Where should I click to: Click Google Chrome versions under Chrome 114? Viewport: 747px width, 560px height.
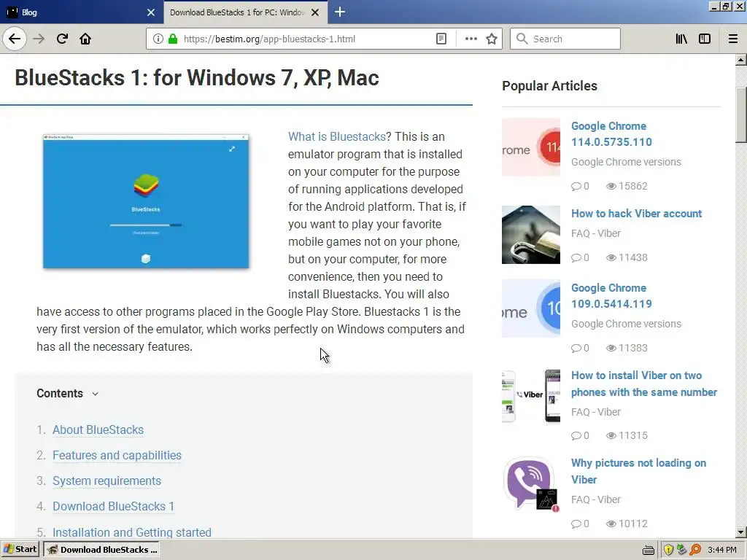pyautogui.click(x=626, y=162)
